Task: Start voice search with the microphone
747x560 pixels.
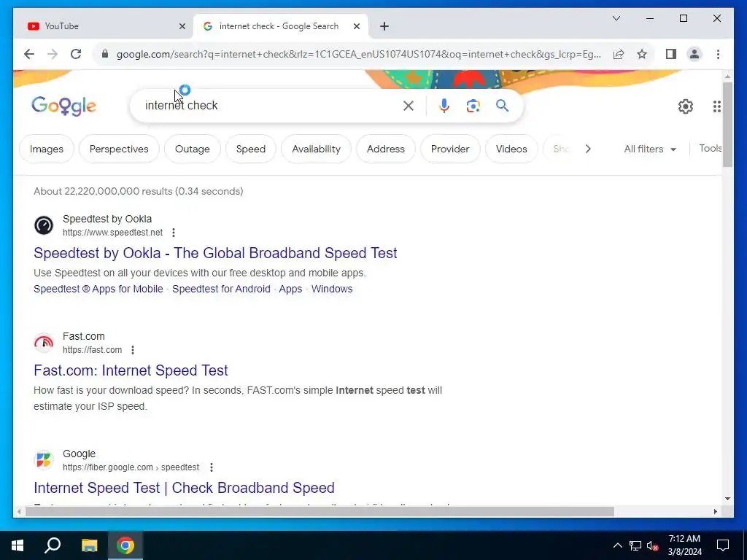Action: pyautogui.click(x=444, y=106)
